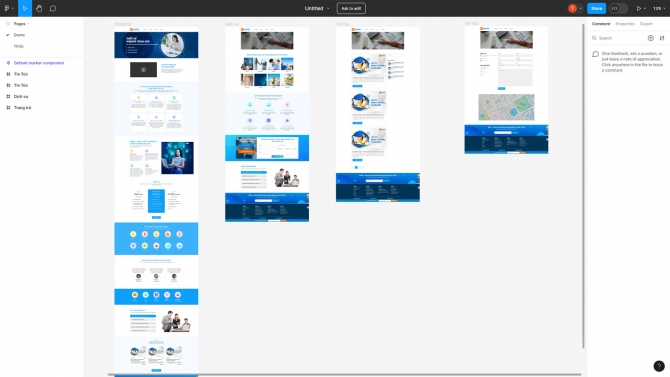Click the component icon of Default marker component
This screenshot has height=377, width=670.
point(8,63)
